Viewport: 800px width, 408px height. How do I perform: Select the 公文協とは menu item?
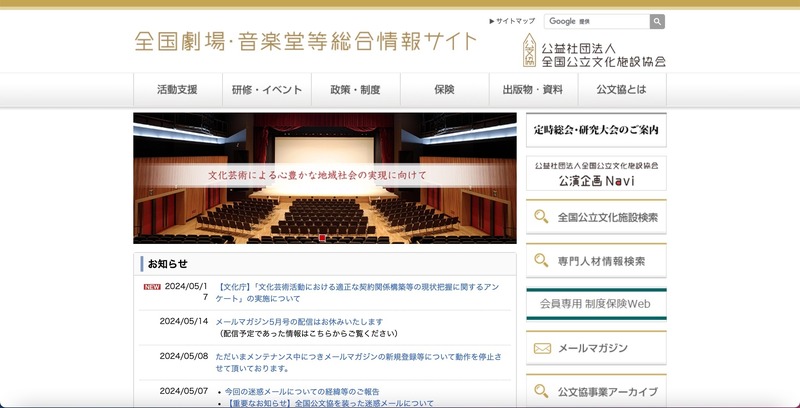621,90
